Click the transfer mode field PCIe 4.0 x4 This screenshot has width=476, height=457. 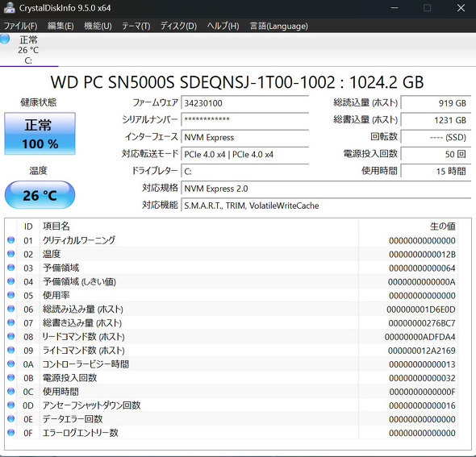(x=244, y=155)
